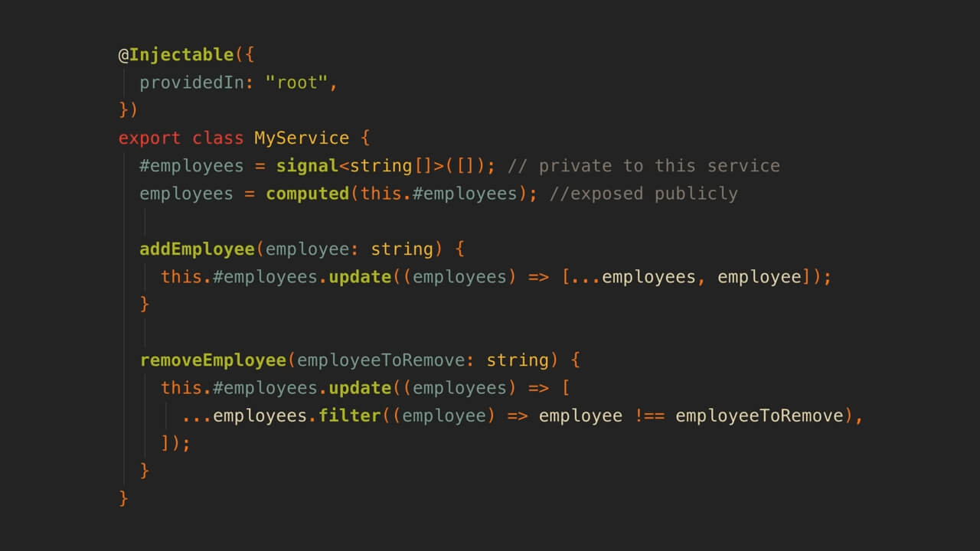Viewport: 980px width, 551px height.
Task: Click the @Injectable decorator name
Action: click(x=175, y=55)
